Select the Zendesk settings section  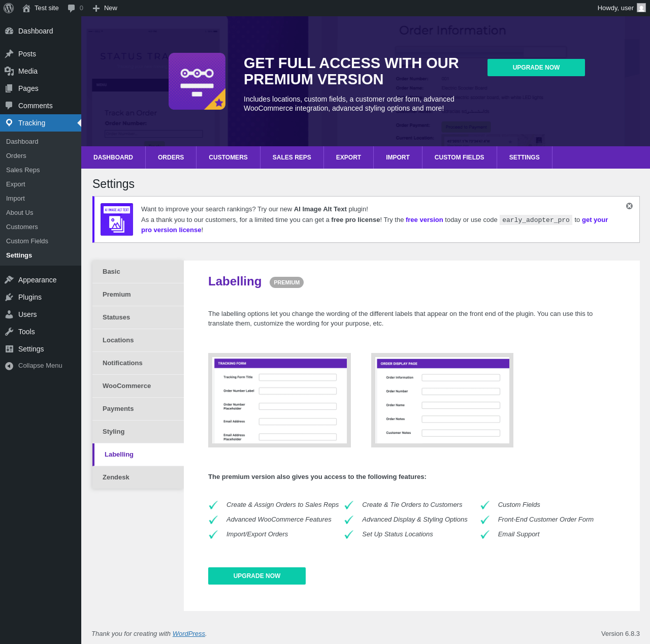pos(138,477)
